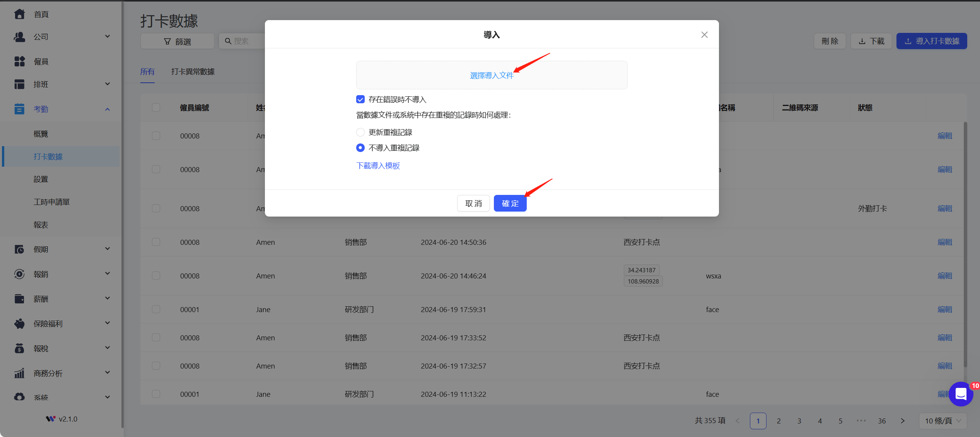
Task: Select the 打卡數據 menu item in sidebar
Action: pos(48,157)
